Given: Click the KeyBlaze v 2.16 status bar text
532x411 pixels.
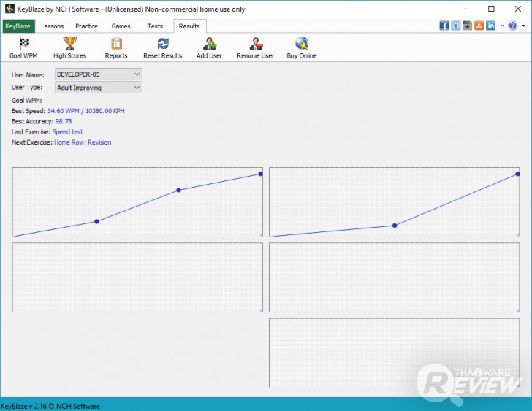Looking at the screenshot, I should pos(50,406).
